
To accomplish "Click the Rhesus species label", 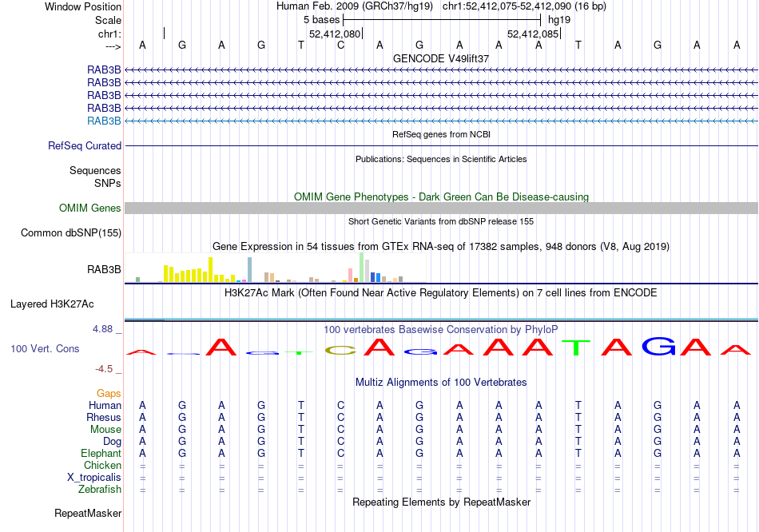I will (x=104, y=418).
